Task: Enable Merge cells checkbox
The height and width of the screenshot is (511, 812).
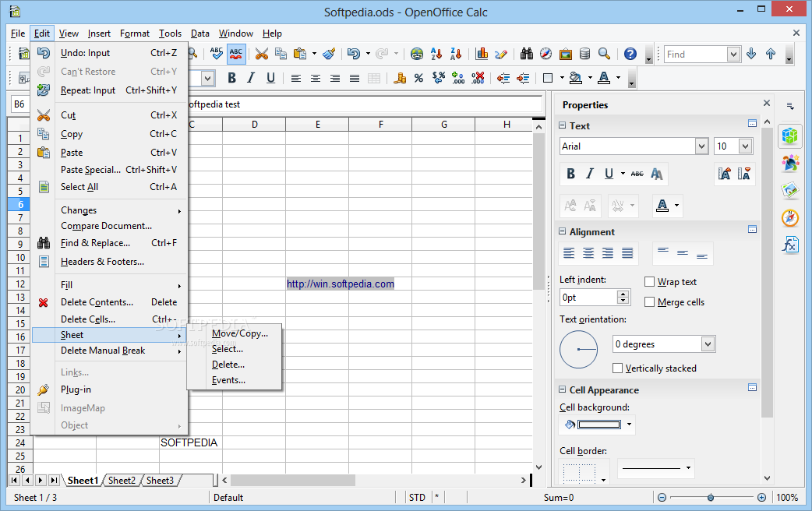Action: pos(649,301)
